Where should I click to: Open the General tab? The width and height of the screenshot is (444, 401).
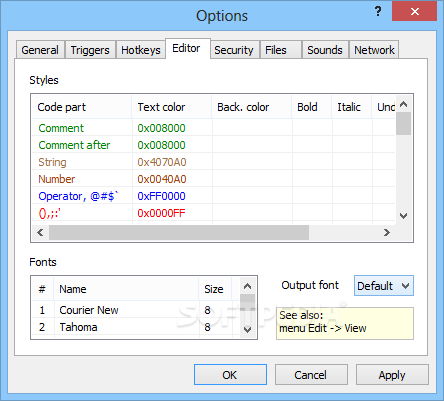40,50
